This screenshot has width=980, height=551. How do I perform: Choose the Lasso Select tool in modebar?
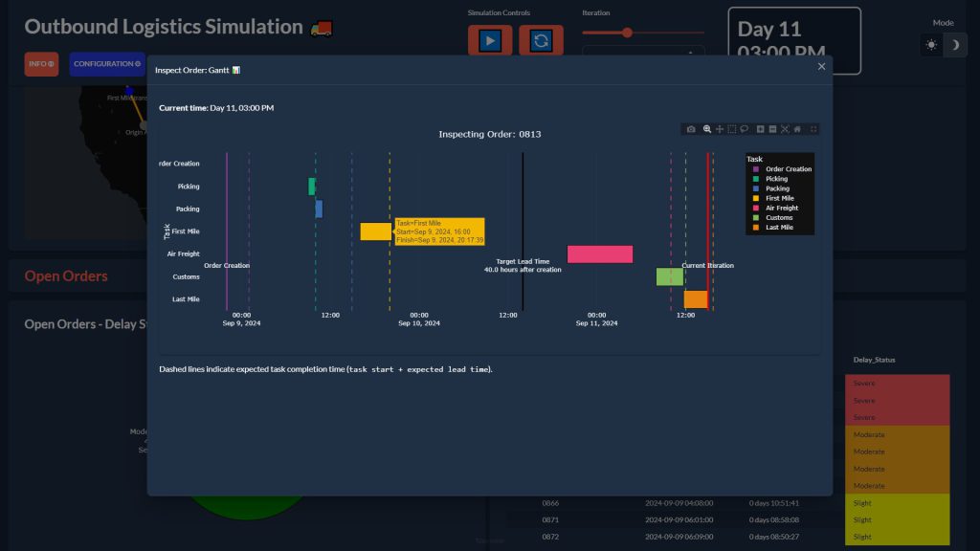(x=744, y=129)
